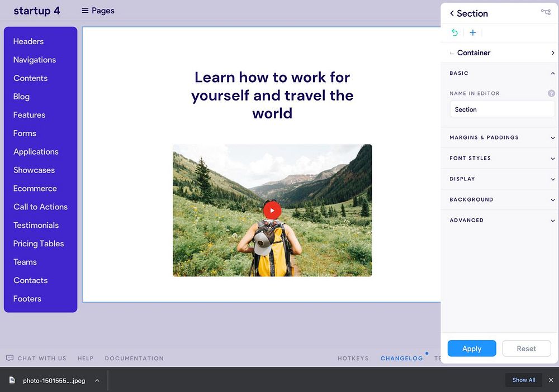
Task: Open the Testimonials block category
Action: point(36,226)
